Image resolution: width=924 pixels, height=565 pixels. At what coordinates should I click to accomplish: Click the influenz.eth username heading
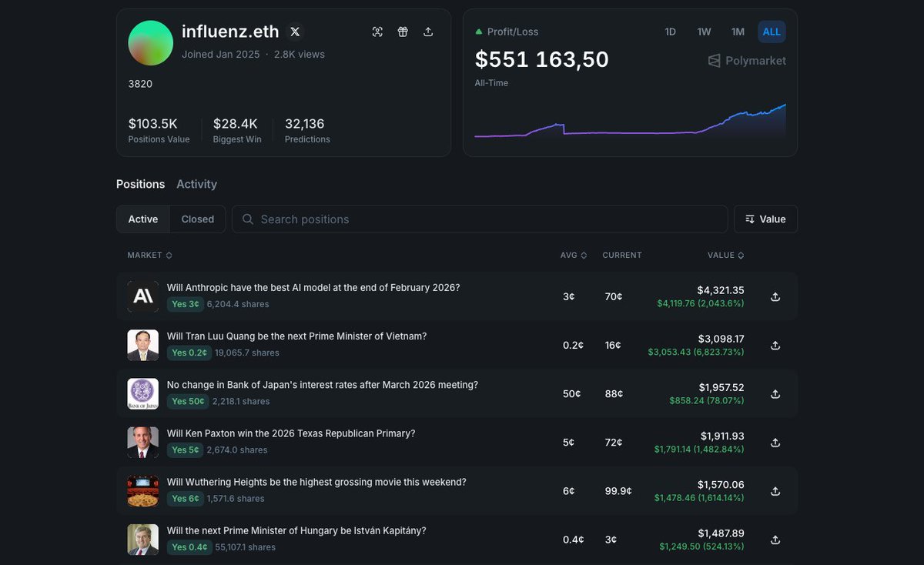tap(230, 32)
